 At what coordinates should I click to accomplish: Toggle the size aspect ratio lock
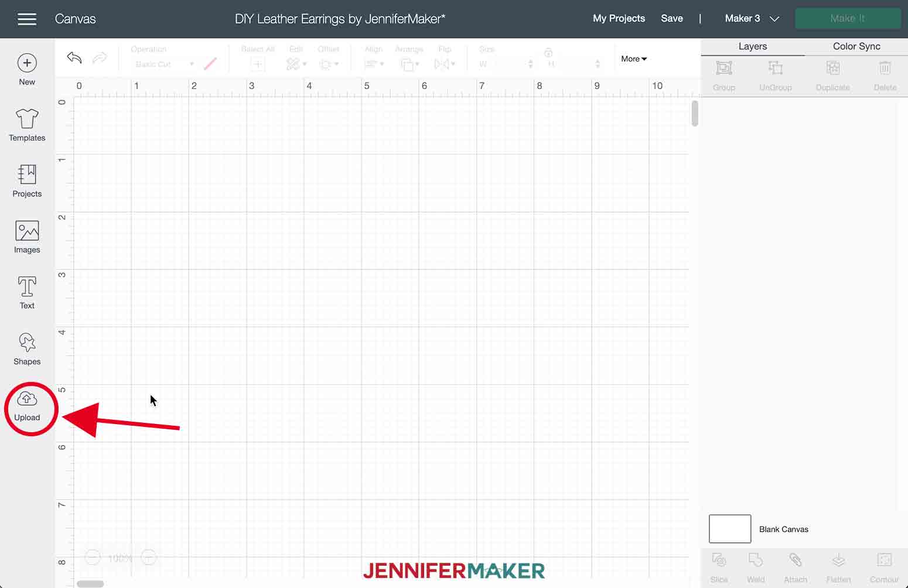(548, 52)
